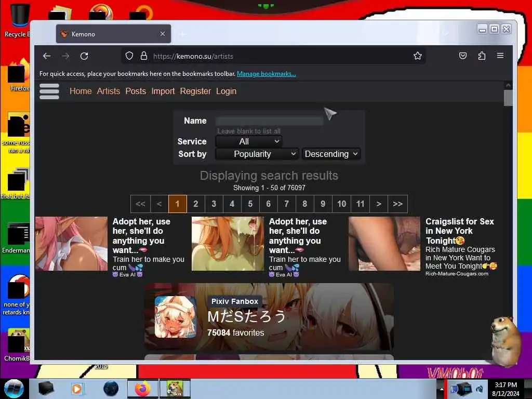Open the Pocket save icon
The height and width of the screenshot is (399, 532).
[x=463, y=56]
